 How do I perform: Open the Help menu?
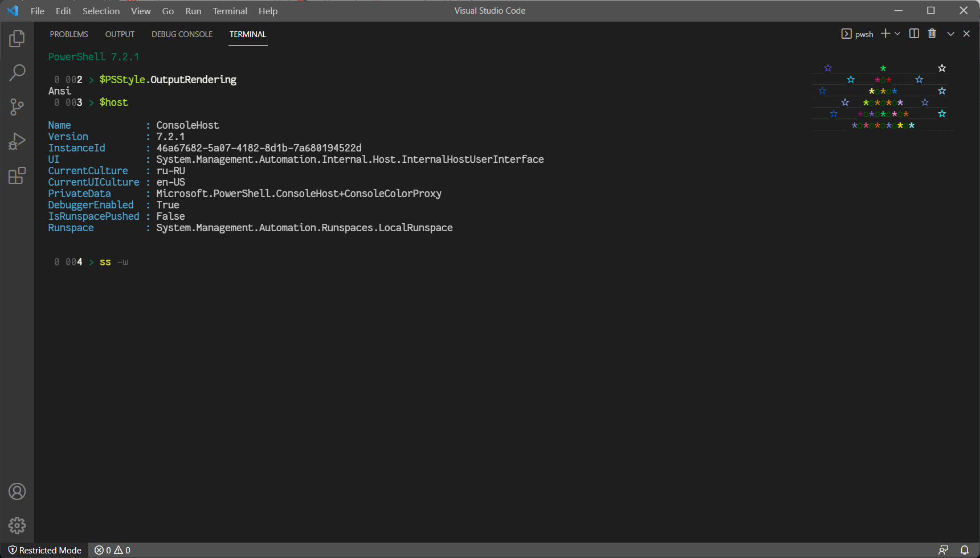pos(268,11)
